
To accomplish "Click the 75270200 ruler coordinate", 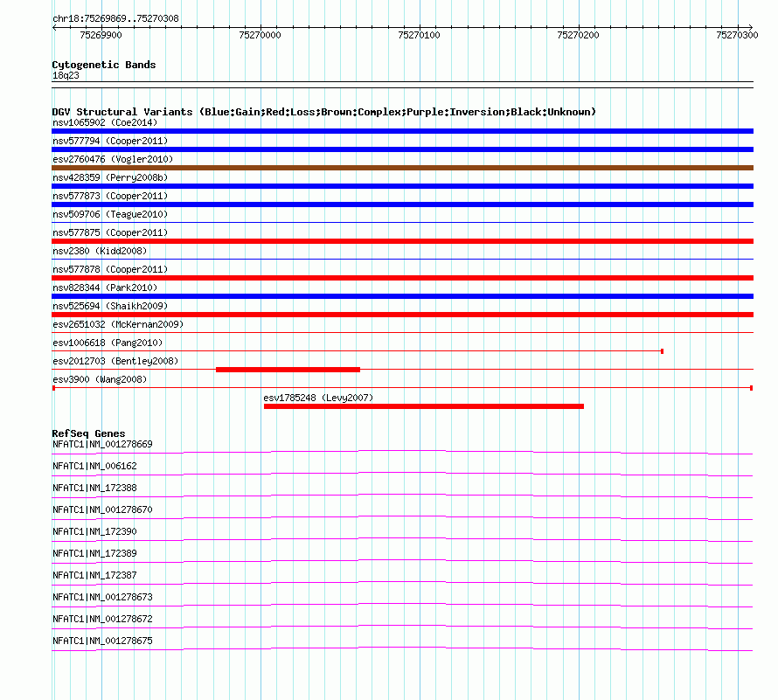I will click(x=578, y=35).
